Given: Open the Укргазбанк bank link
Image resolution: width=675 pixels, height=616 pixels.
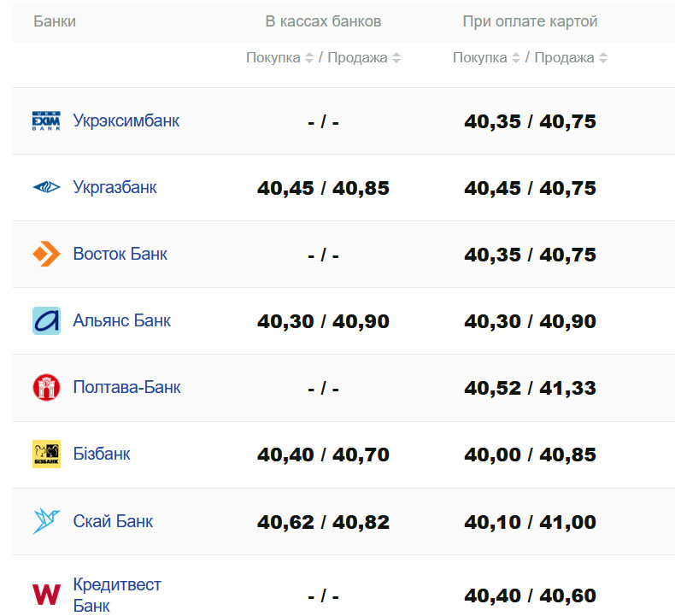Looking at the screenshot, I should [x=115, y=187].
